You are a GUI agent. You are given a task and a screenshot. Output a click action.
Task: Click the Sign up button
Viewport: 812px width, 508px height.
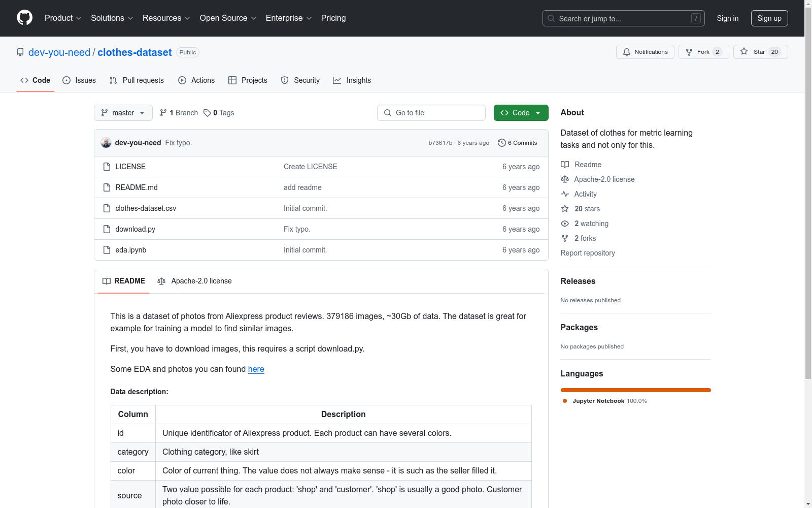pyautogui.click(x=769, y=18)
